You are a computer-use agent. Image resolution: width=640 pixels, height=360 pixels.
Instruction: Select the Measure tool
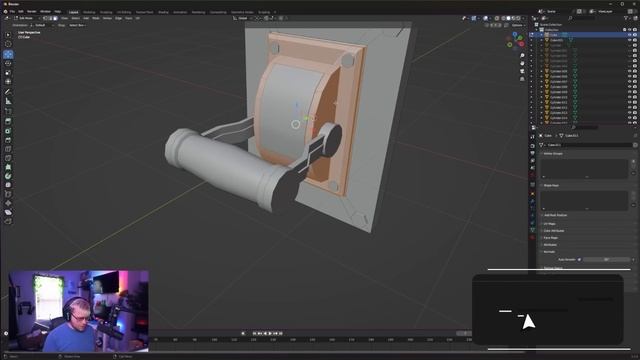point(8,101)
